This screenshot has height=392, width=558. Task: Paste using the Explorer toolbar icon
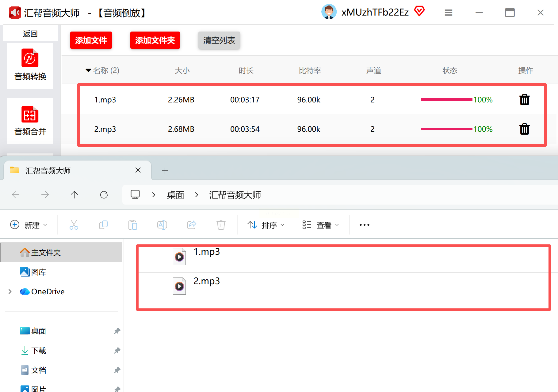[133, 225]
